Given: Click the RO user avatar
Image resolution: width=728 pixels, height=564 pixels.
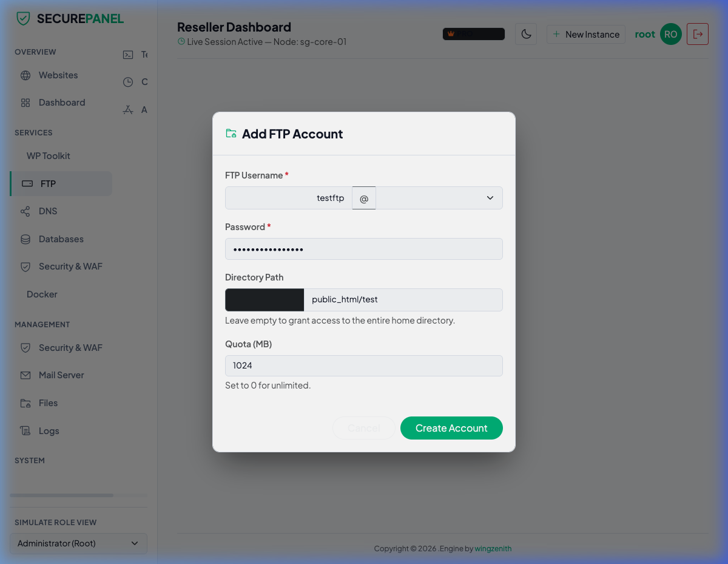Looking at the screenshot, I should click(671, 34).
